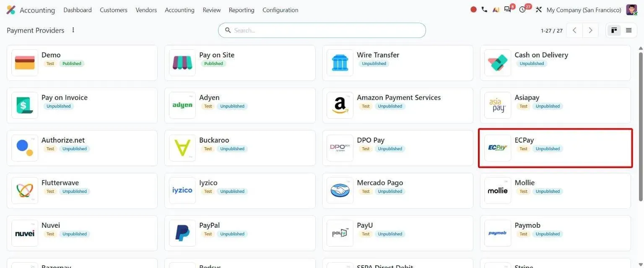Viewport: 644px width, 268px height.
Task: Open the Dashboard menu
Action: (78, 10)
